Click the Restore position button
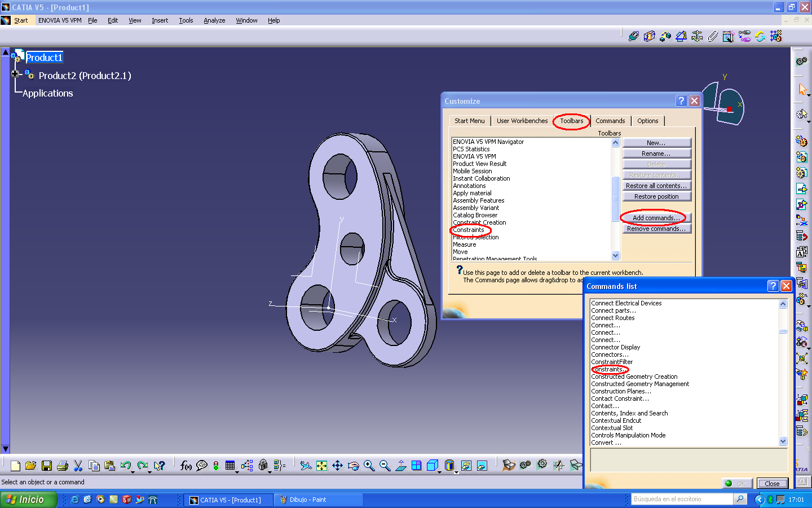 click(656, 196)
